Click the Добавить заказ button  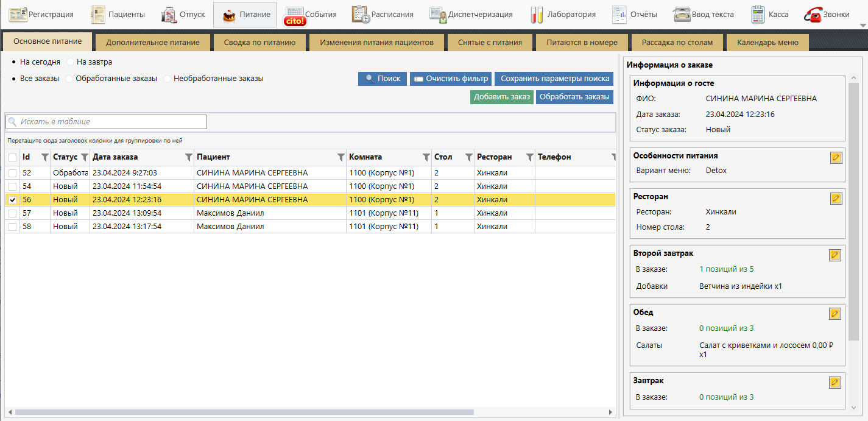(x=501, y=97)
